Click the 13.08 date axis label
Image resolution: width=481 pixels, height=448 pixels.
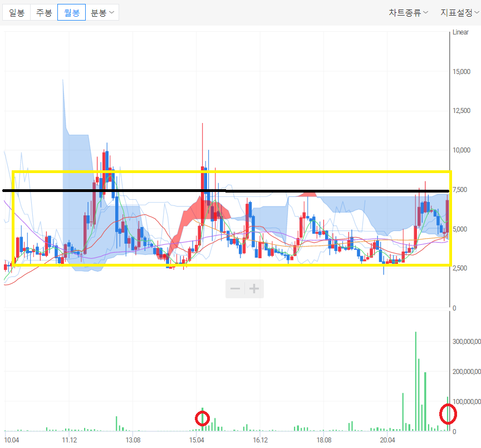(133, 440)
